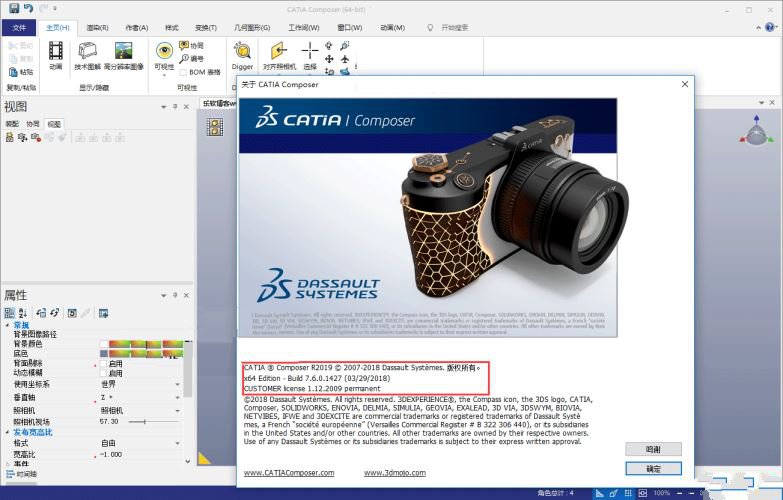Open the 动画(M) Animation ribbon tab
Image resolution: width=783 pixels, height=500 pixels.
[392, 27]
